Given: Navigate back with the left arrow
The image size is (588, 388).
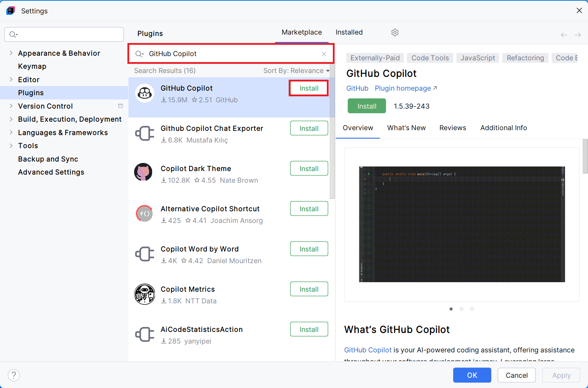Looking at the screenshot, I should (x=564, y=35).
